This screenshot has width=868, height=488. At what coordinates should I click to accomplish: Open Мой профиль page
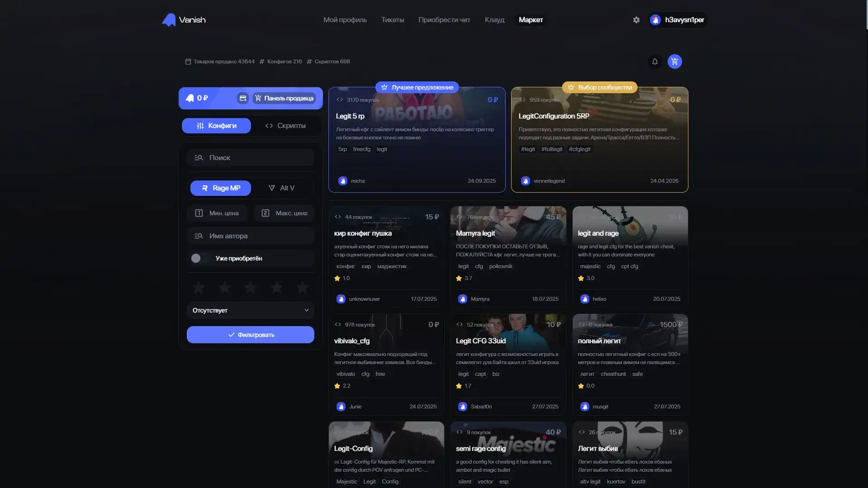(345, 20)
